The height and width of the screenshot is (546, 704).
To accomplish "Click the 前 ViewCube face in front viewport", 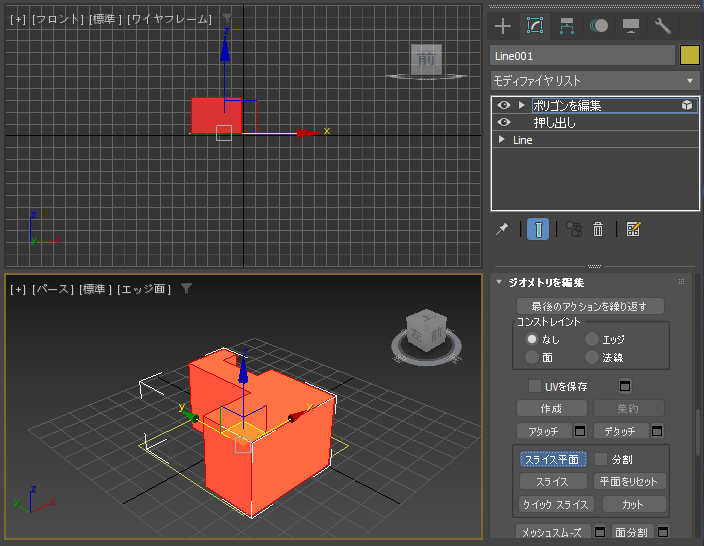I will click(x=426, y=58).
